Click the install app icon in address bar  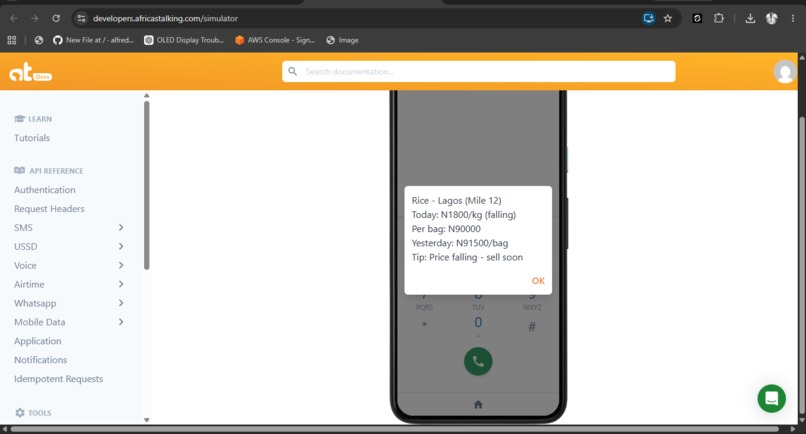click(x=649, y=19)
